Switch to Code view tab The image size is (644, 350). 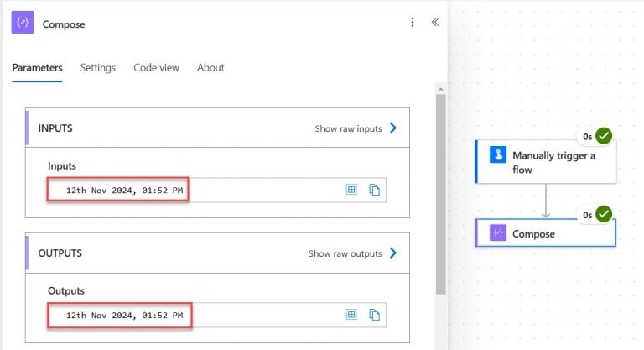[x=156, y=68]
